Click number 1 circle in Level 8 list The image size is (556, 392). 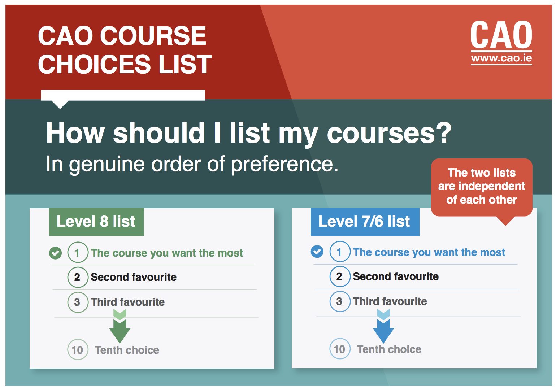[78, 252]
